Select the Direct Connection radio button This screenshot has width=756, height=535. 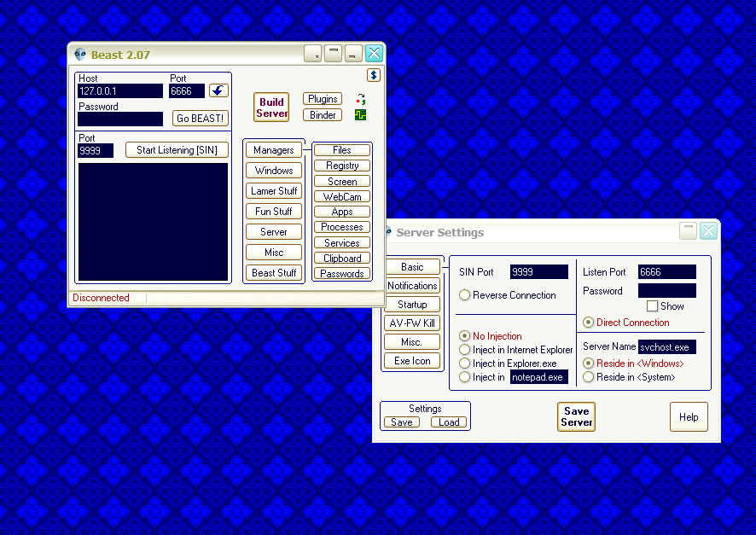tap(588, 323)
